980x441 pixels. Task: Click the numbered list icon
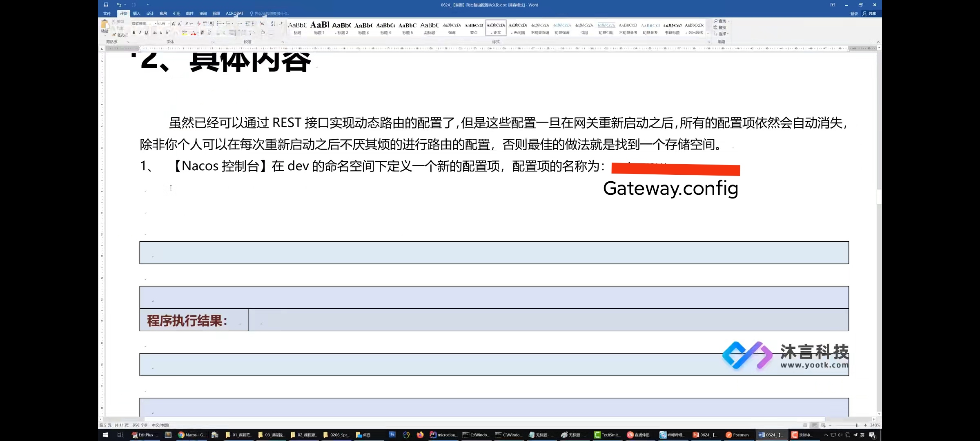click(x=229, y=24)
